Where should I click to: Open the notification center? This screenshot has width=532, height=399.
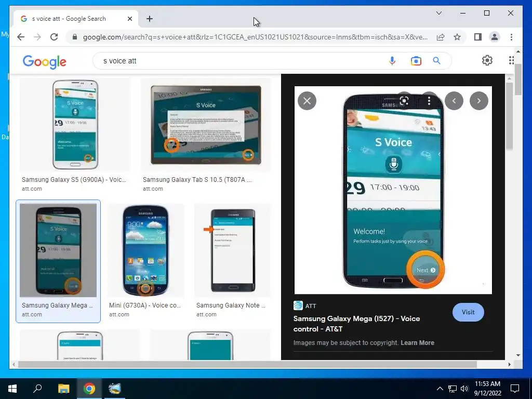click(515, 389)
